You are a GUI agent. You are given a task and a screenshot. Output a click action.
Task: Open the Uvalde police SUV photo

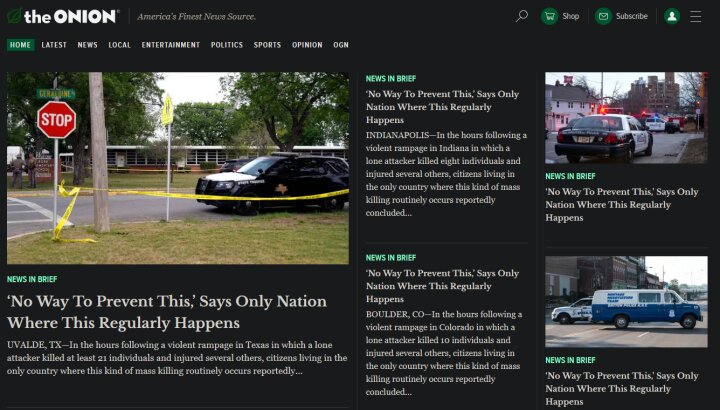[x=178, y=168]
